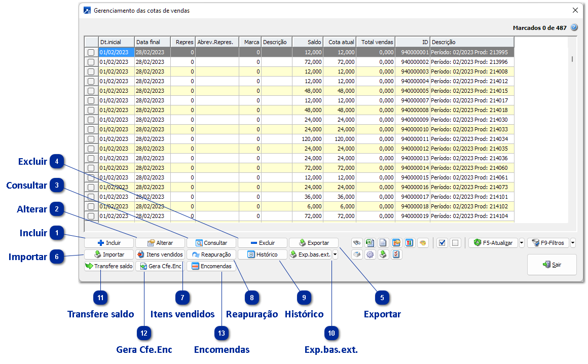Check the row checkbox for ID 940000001
This screenshot has width=588, height=364.
[91, 52]
